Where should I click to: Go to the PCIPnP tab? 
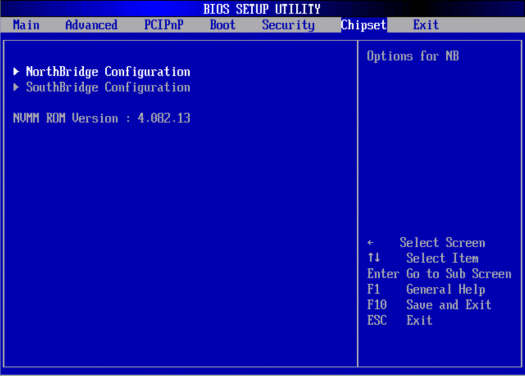point(164,25)
